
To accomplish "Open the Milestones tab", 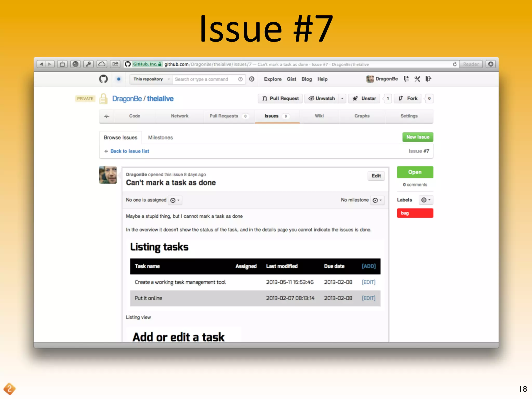I will [x=160, y=137].
